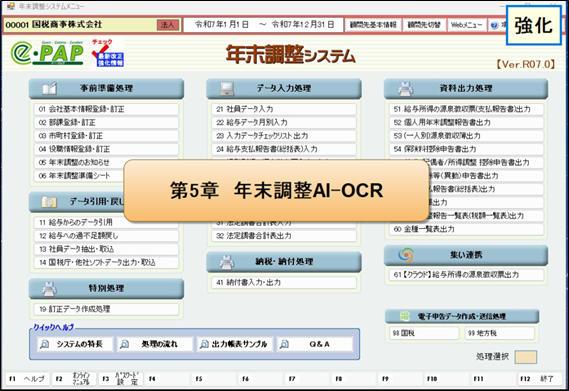Click the 顧問先切替 button
Viewport: 569px width, 391px height.
point(424,25)
